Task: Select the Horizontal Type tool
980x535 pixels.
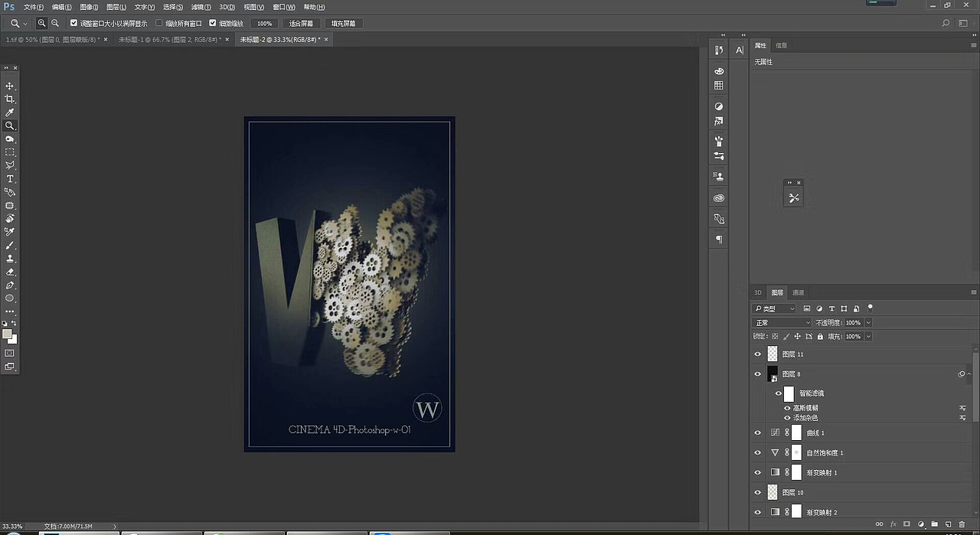Action: tap(10, 179)
